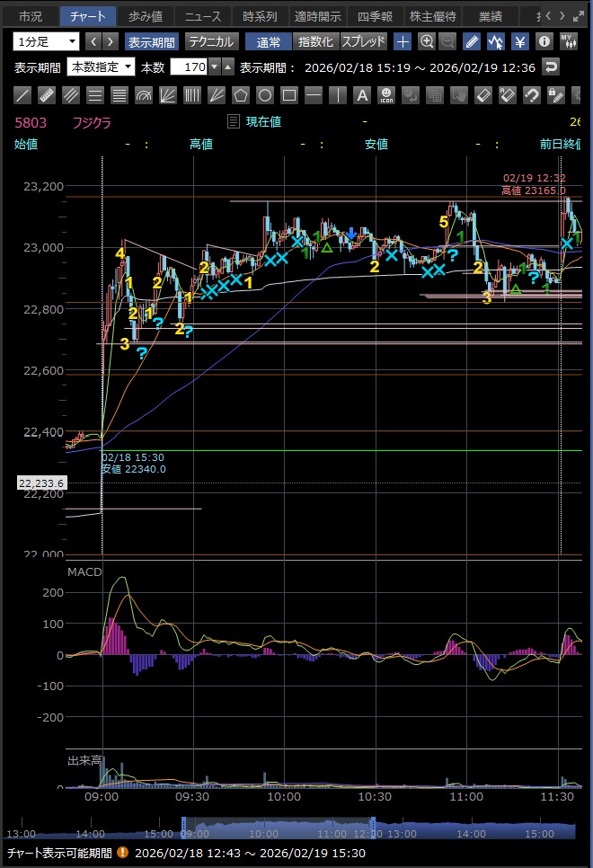
Task: Click the 表示期間 button
Action: click(x=151, y=41)
